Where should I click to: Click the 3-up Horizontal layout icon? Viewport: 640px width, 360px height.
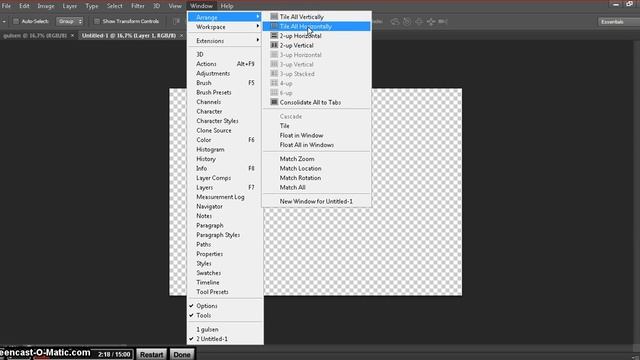274,55
